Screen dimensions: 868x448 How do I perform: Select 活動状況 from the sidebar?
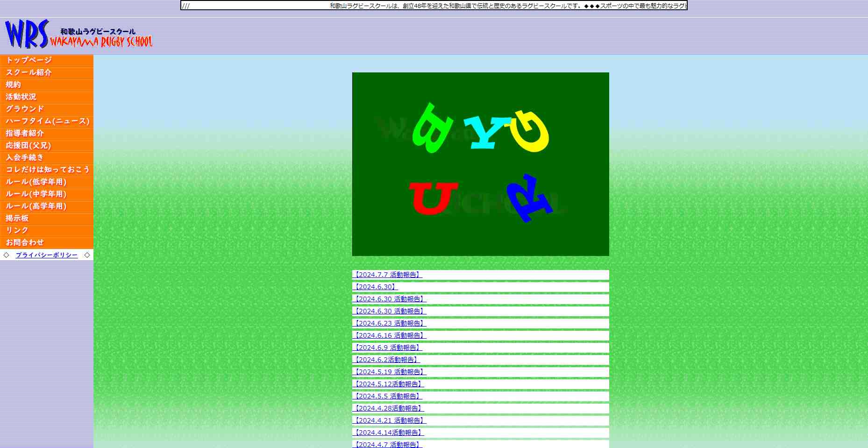tap(21, 97)
